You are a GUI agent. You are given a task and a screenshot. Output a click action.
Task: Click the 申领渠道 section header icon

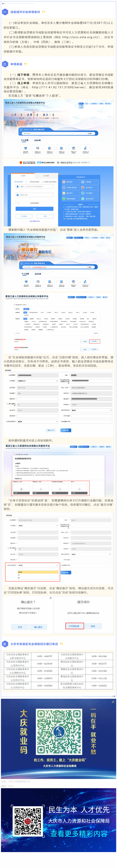click(5, 64)
